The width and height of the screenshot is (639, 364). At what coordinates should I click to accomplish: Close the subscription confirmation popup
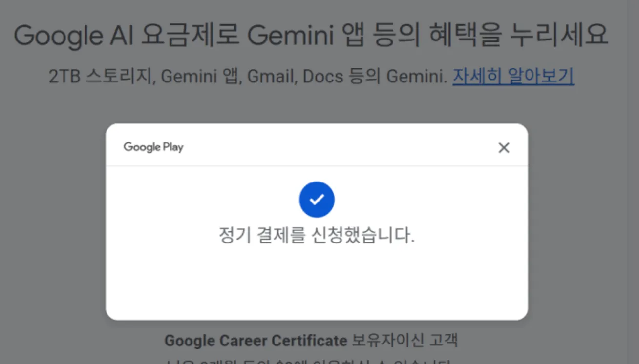coord(504,147)
